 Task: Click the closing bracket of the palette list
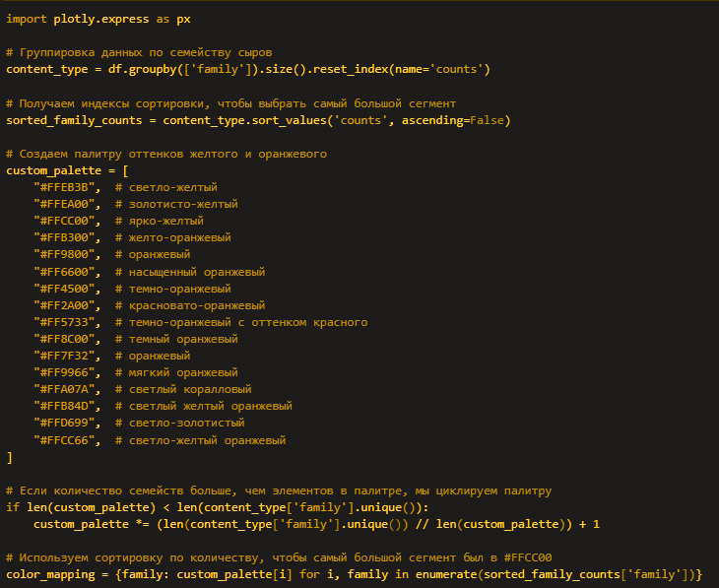(9, 457)
